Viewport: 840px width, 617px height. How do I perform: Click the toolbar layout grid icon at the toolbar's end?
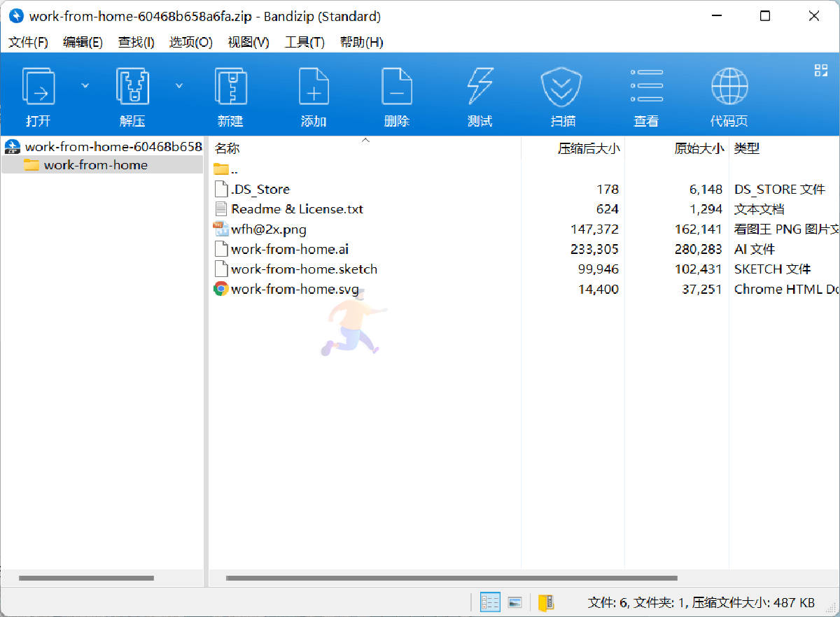click(821, 70)
